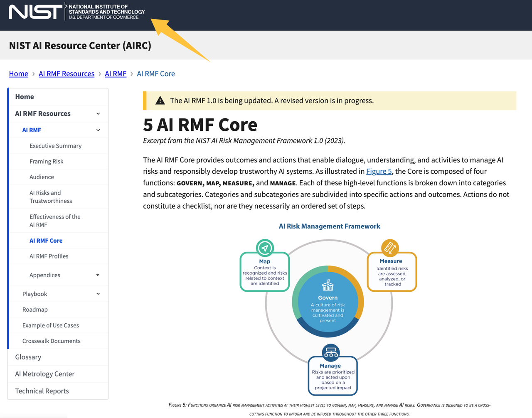Select AI RMF Core sidebar item

click(46, 241)
